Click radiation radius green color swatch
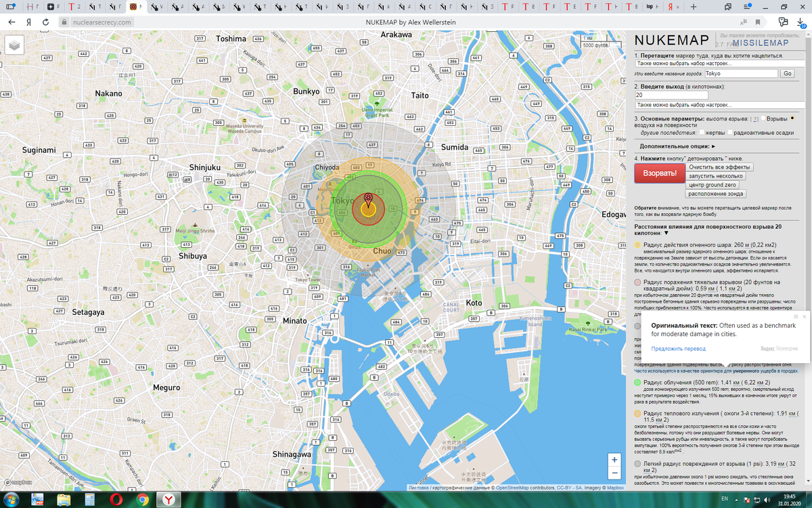812x508 pixels. click(638, 383)
